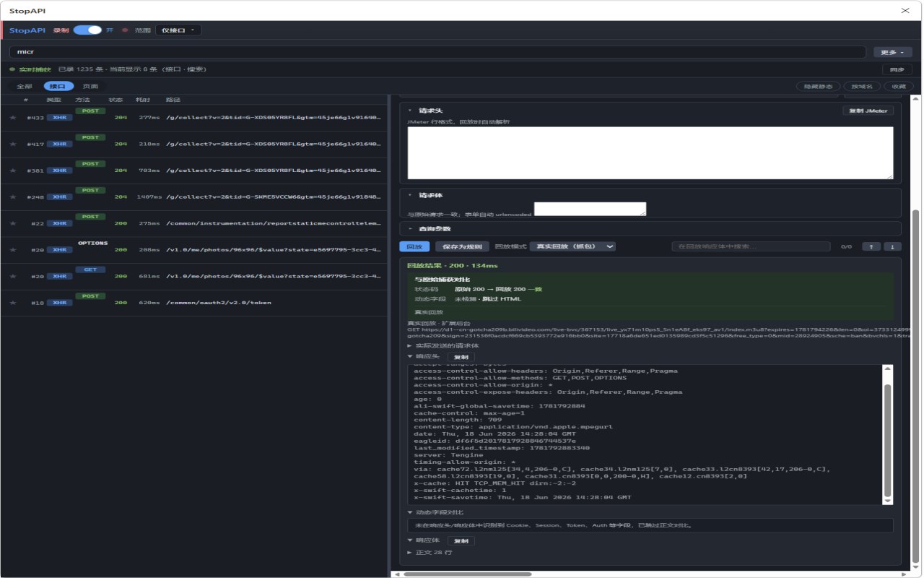The width and height of the screenshot is (924, 578).
Task: Click the detail panel horizontal scrollbar
Action: [x=468, y=574]
